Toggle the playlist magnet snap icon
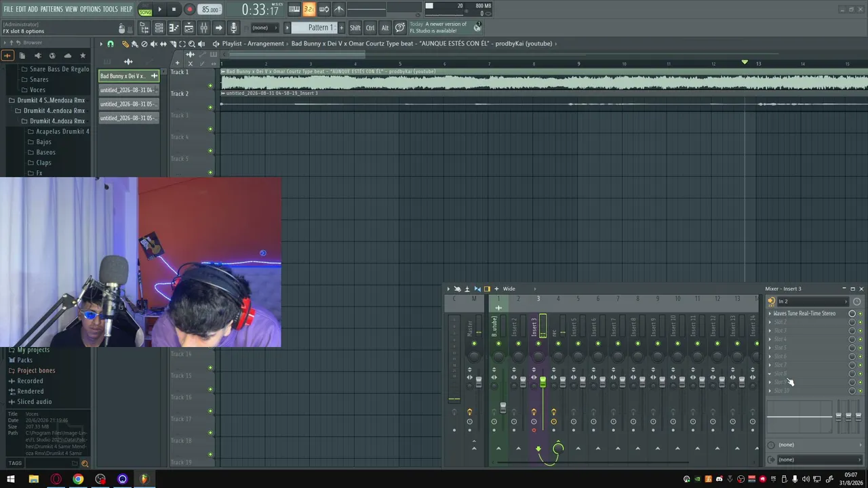Image resolution: width=868 pixels, height=488 pixels. click(x=111, y=44)
